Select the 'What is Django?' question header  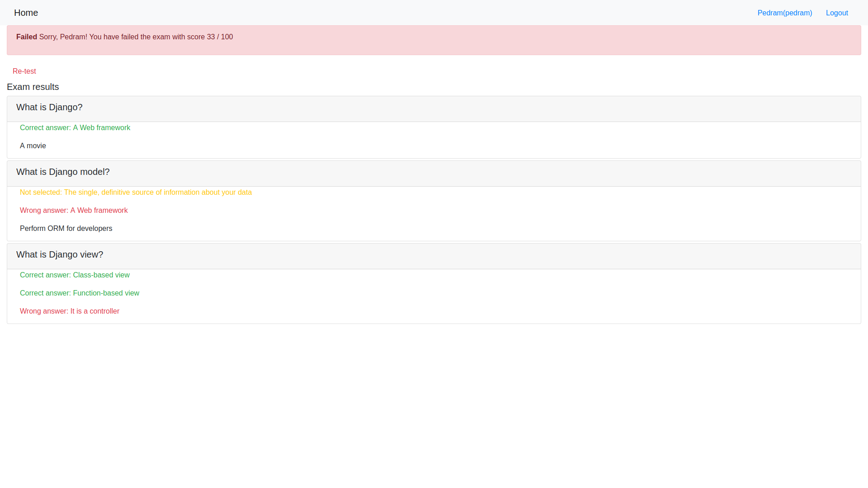49,107
